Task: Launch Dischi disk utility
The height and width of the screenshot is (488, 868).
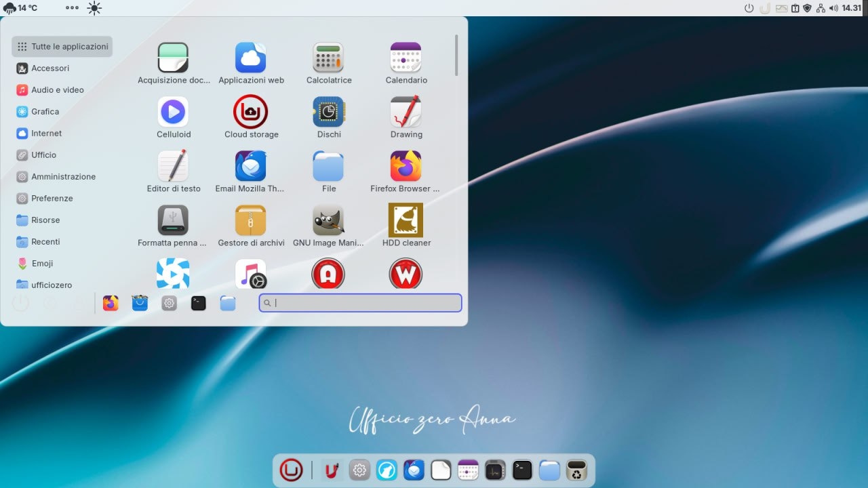Action: 328,113
